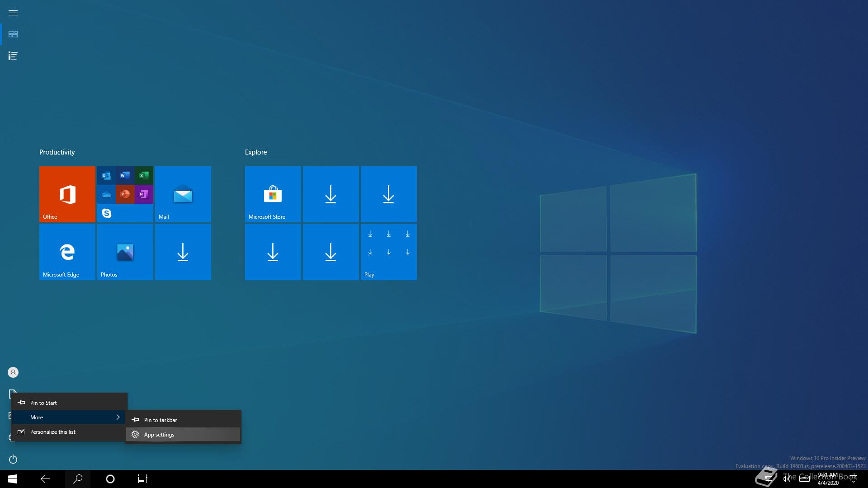Open the Office tile
Viewport: 868px width, 488px height.
[67, 194]
